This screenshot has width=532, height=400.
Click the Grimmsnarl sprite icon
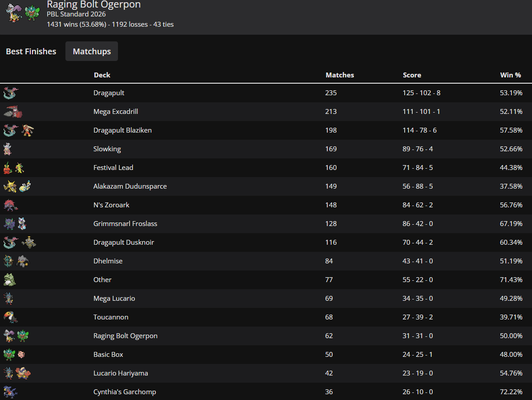(x=9, y=224)
